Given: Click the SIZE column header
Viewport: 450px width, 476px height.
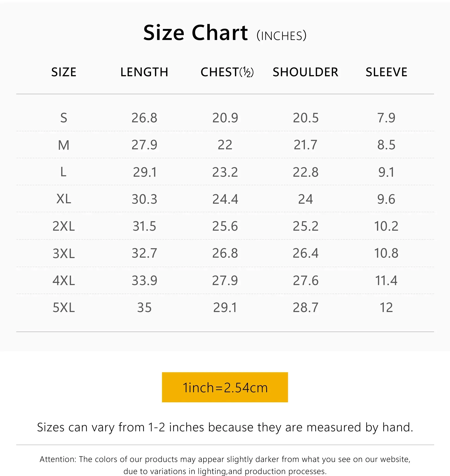Looking at the screenshot, I should pyautogui.click(x=64, y=72).
